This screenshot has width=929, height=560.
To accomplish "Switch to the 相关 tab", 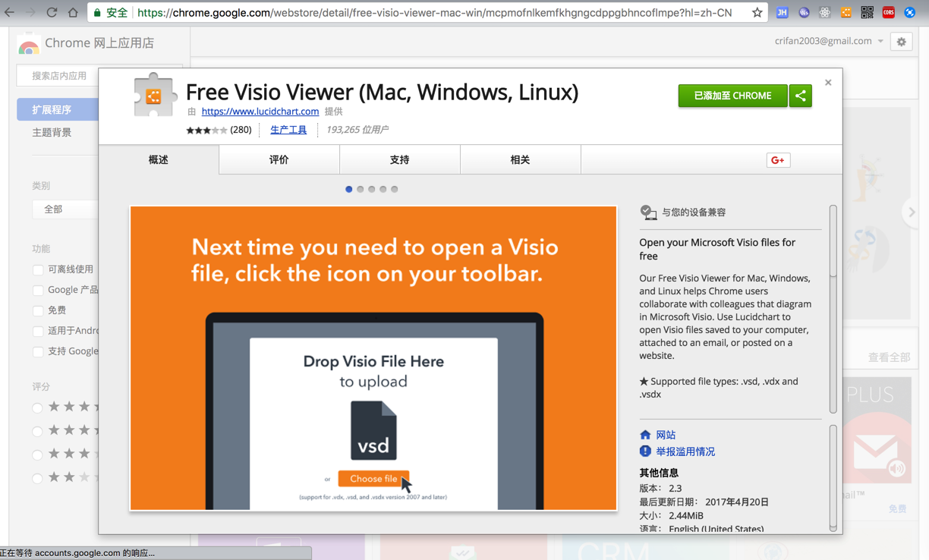I will pos(520,159).
